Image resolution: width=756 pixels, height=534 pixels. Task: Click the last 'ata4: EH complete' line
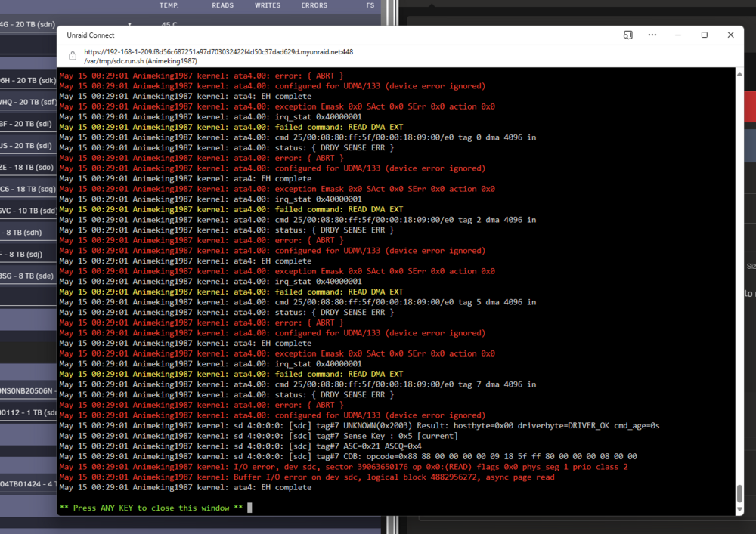tap(186, 487)
